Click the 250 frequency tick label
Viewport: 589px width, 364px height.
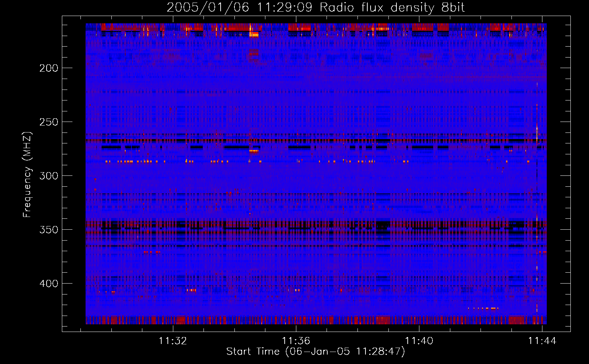click(x=49, y=122)
